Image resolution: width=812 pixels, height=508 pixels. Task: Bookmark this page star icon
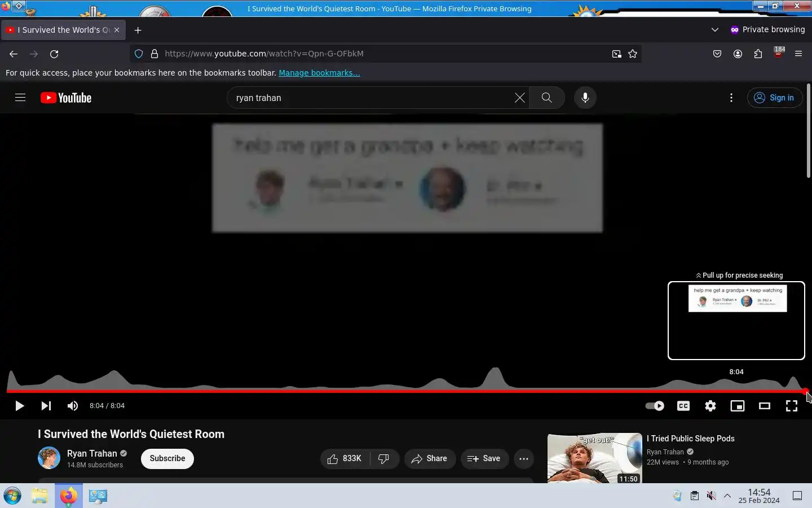(x=633, y=54)
